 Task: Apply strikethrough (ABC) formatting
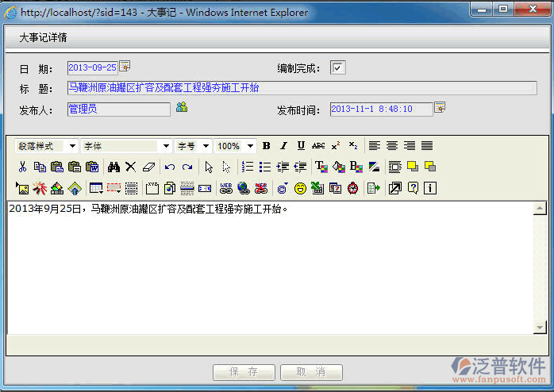(318, 146)
